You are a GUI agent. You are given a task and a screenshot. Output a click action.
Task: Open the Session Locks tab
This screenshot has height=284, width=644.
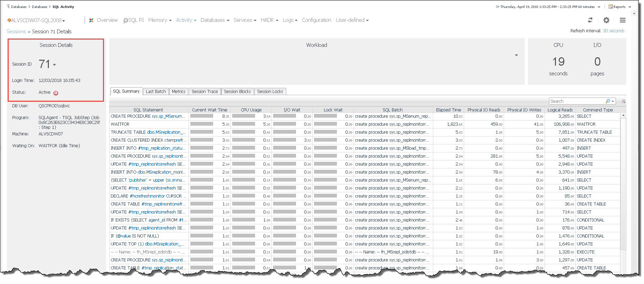point(270,92)
